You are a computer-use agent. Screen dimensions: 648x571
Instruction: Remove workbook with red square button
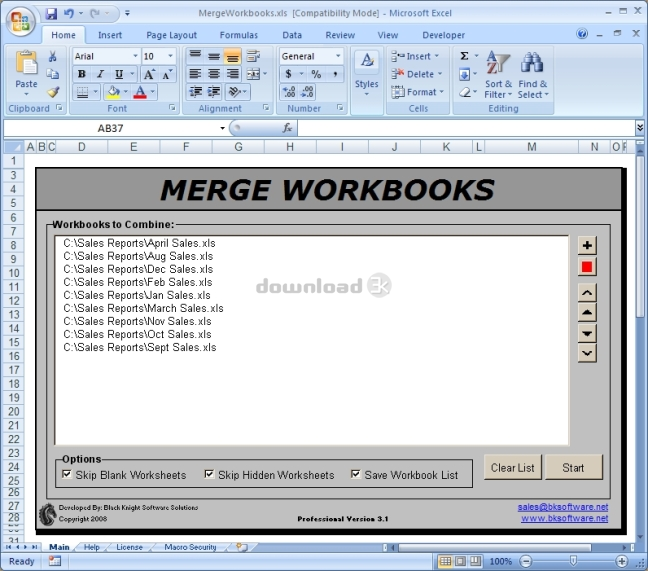coord(587,267)
